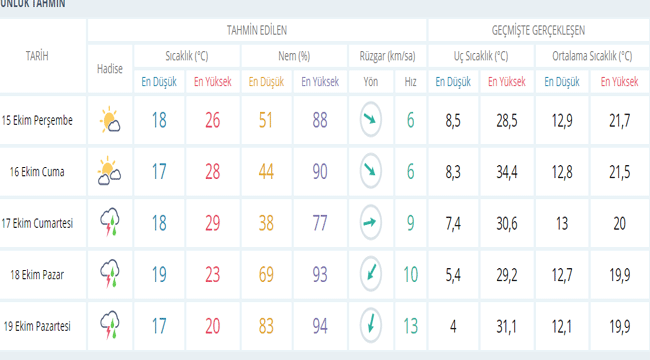
Task: Click En Yüksek under Sıcaklık
Action: [213, 82]
